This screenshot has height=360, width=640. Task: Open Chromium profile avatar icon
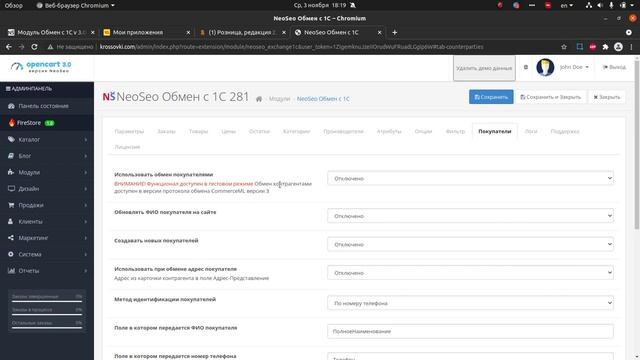(x=618, y=47)
